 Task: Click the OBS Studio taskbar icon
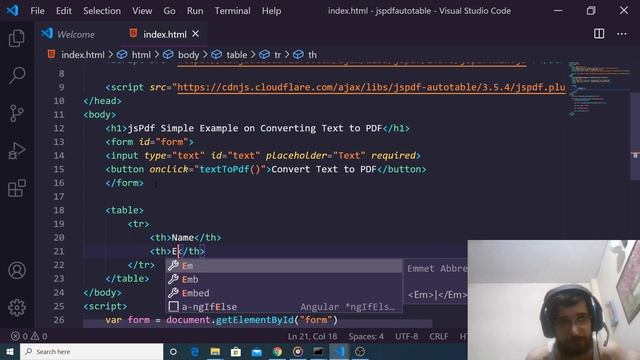click(360, 351)
